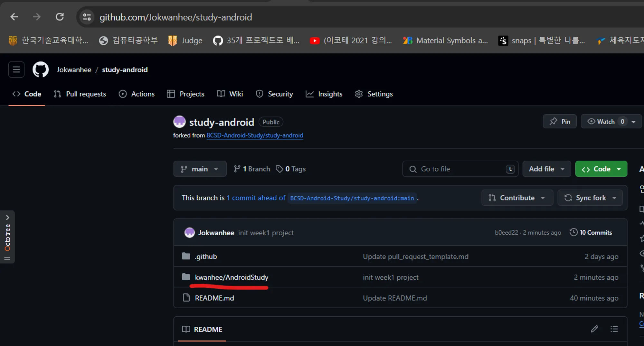Open Material Symbols bookmark
Image resolution: width=644 pixels, height=346 pixels.
[446, 41]
